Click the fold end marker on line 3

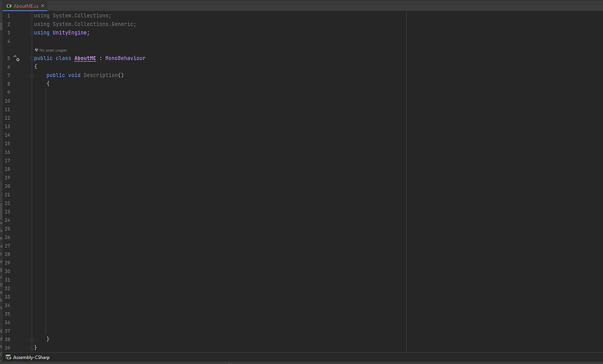[32, 33]
